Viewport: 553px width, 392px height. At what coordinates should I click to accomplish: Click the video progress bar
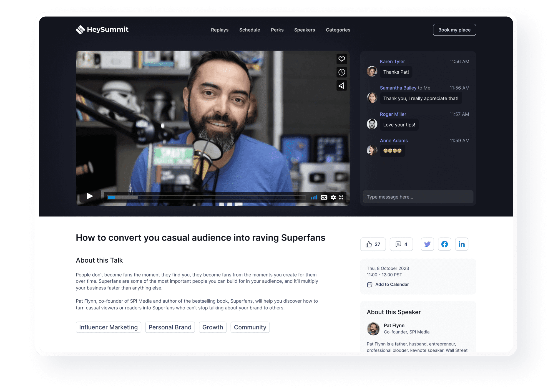(206, 197)
